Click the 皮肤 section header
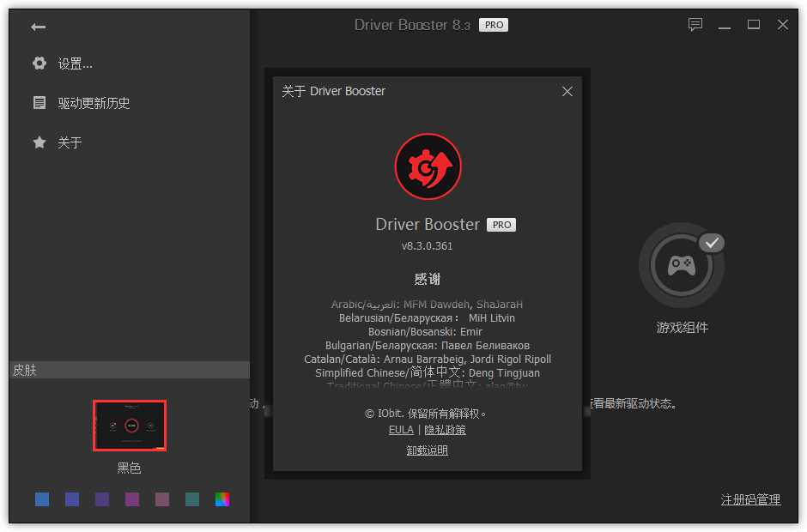The width and height of the screenshot is (807, 532). tap(129, 370)
